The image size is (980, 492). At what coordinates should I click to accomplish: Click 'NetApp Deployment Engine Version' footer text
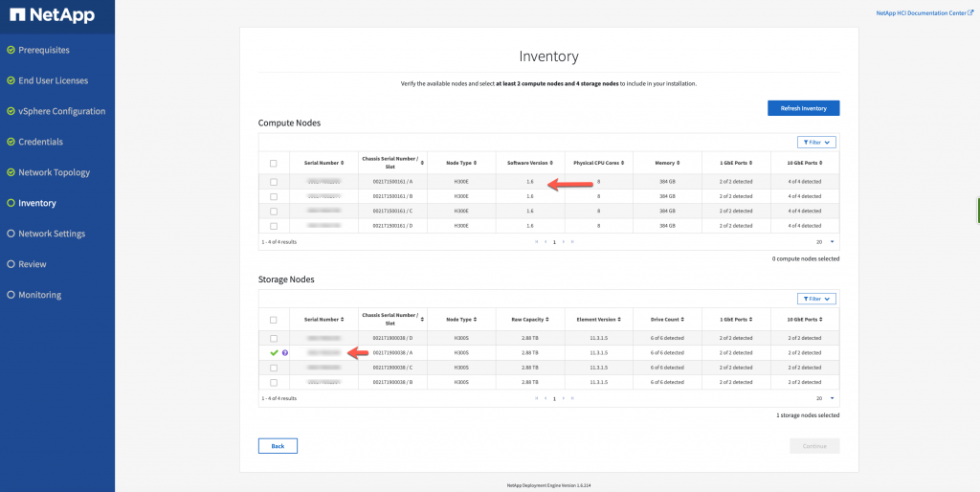548,485
